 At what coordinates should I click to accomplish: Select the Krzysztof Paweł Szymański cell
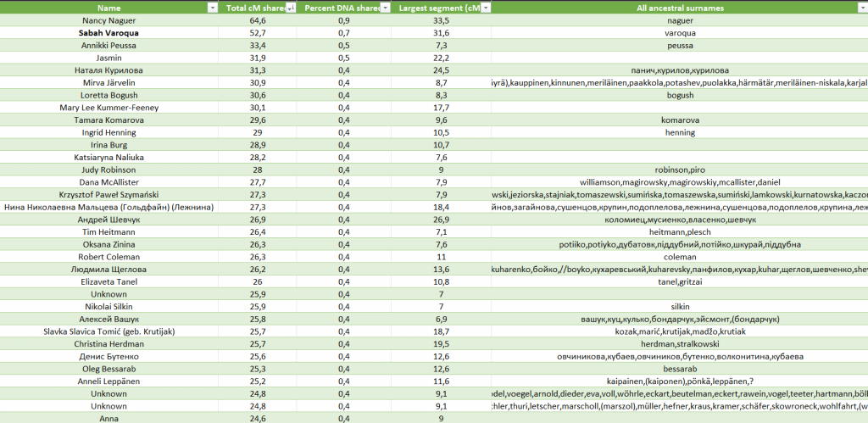click(x=108, y=195)
